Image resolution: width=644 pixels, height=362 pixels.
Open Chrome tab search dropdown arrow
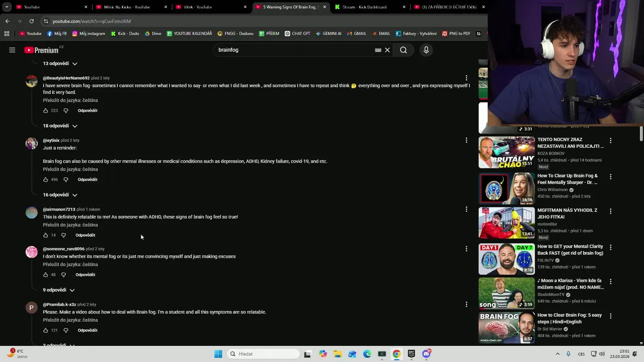coord(7,7)
